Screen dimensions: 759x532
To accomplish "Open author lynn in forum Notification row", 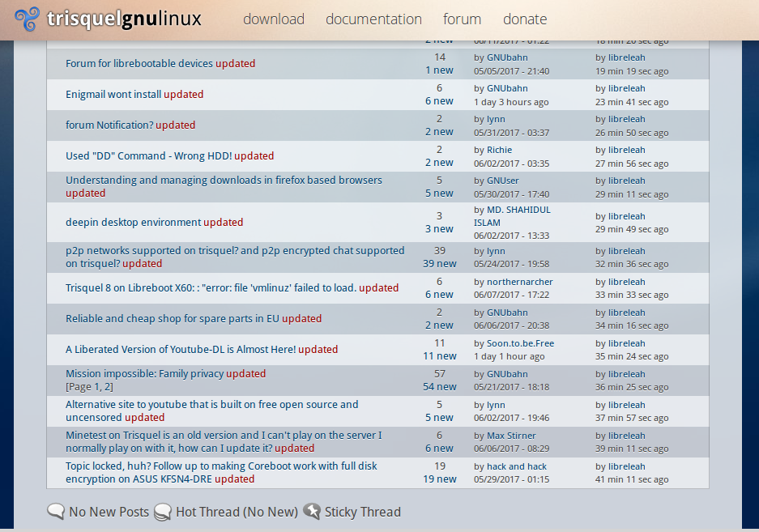I will coord(497,119).
